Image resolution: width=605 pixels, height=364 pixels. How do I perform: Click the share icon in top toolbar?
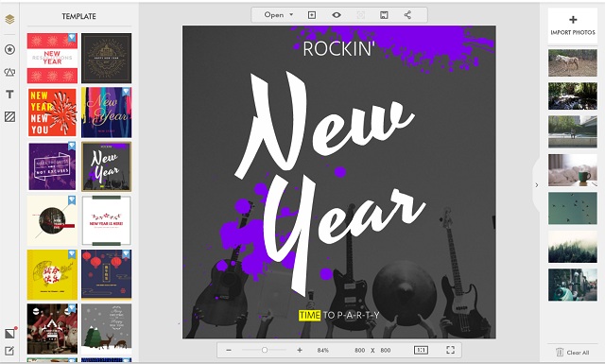click(407, 15)
